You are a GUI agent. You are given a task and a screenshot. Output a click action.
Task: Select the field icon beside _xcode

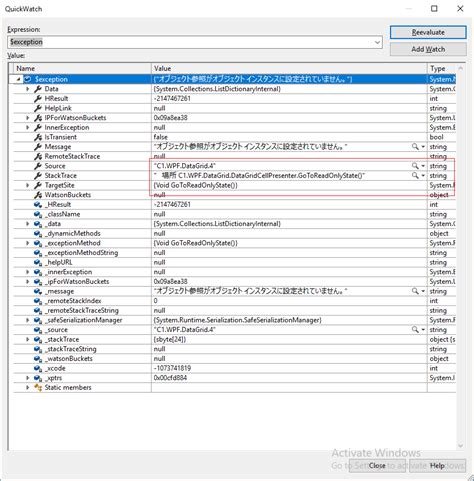[38, 368]
